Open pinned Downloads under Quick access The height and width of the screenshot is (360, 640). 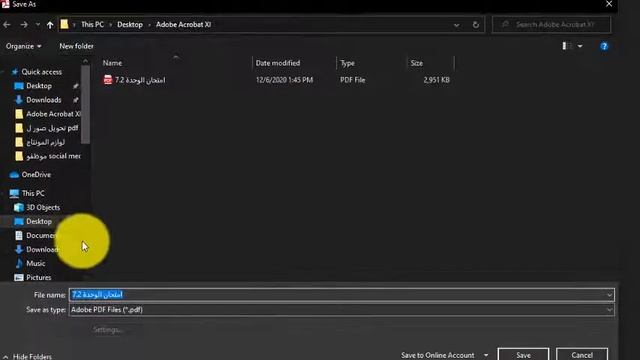point(43,100)
